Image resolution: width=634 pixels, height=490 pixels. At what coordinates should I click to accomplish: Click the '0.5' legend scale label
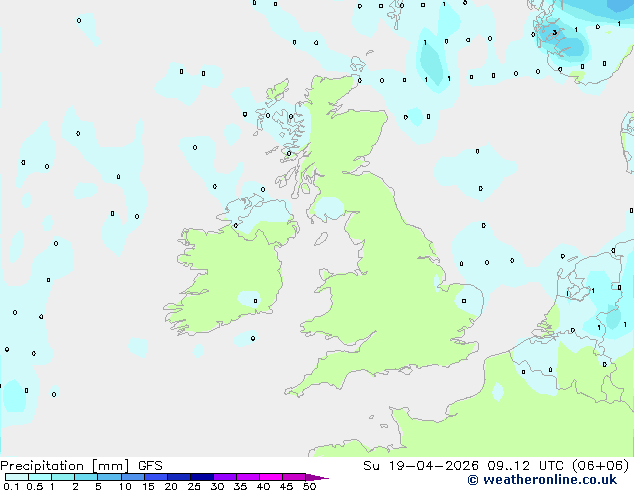[x=35, y=486]
